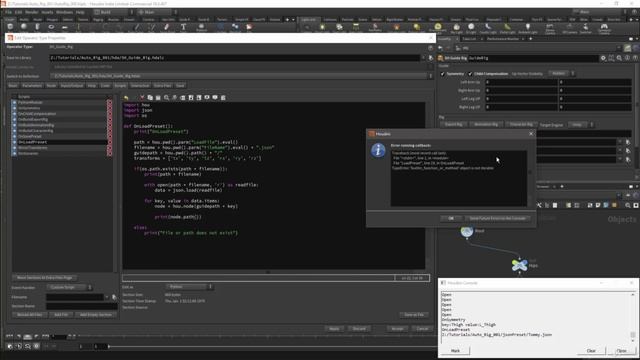Select the OnSavePreset script section
The width and height of the screenshot is (640, 360).
pos(60,136)
